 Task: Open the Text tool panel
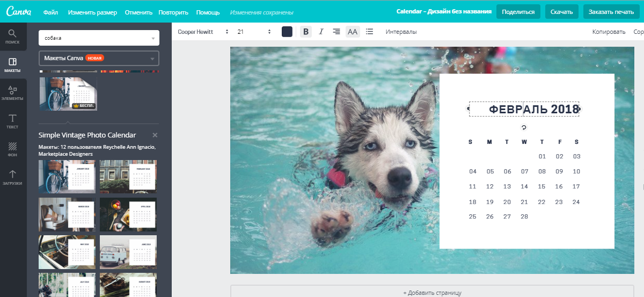tap(13, 121)
